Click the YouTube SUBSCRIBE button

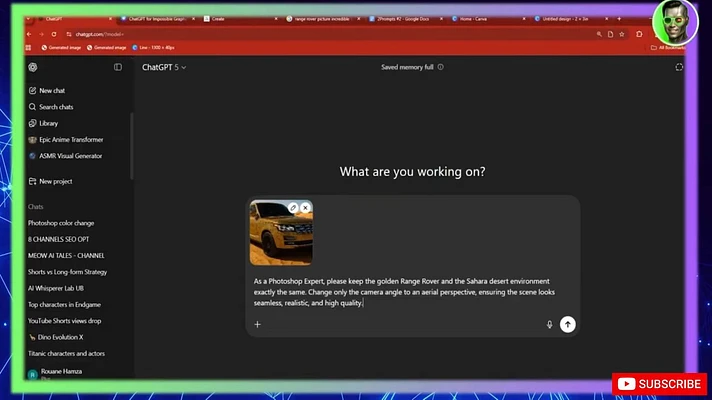point(659,384)
